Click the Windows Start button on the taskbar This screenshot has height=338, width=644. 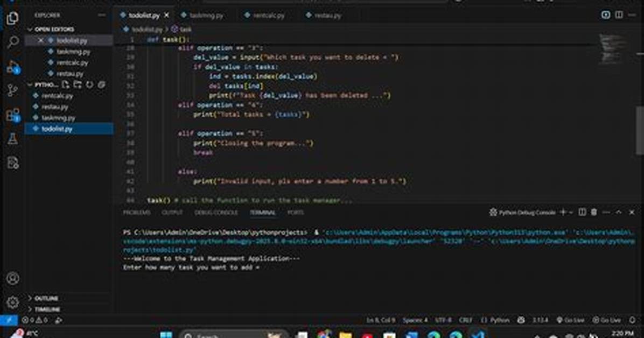(x=166, y=335)
